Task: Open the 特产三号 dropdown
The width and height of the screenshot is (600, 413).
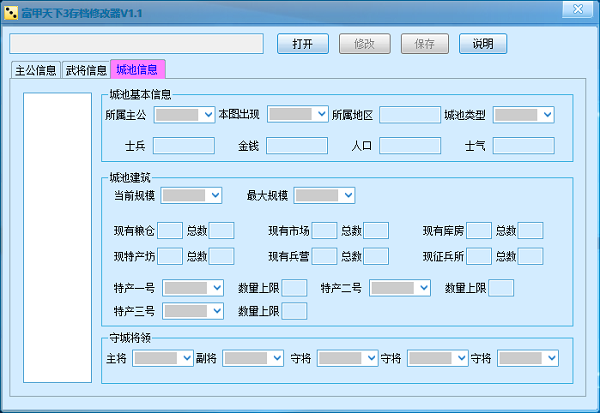Action: click(x=193, y=311)
